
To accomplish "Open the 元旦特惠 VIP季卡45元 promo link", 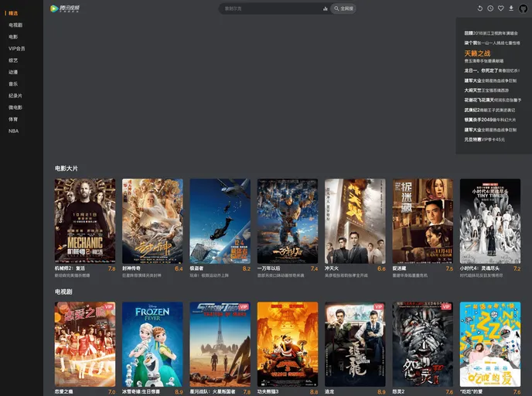I will [x=485, y=139].
